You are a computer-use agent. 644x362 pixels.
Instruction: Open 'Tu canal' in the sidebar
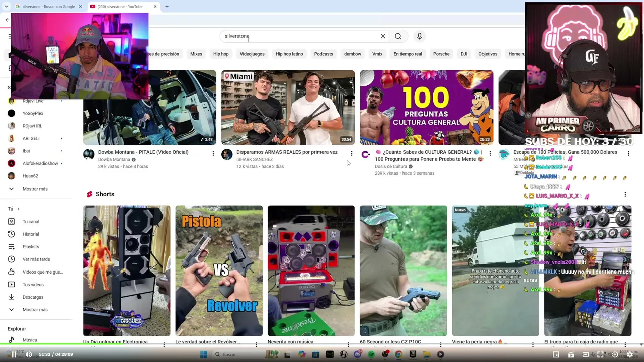(x=31, y=222)
